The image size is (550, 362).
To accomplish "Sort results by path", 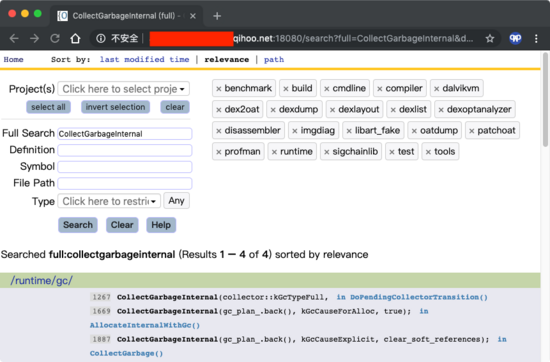I will click(274, 59).
